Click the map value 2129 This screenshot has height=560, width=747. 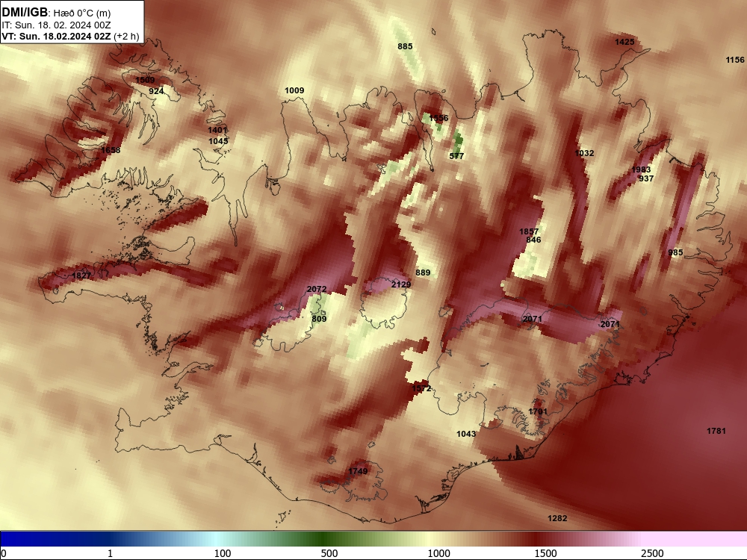pyautogui.click(x=400, y=284)
